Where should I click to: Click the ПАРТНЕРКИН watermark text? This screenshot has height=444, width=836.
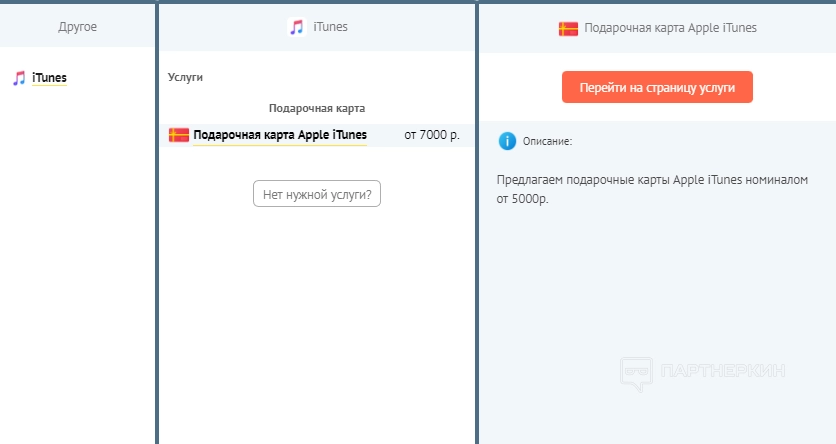[723, 371]
